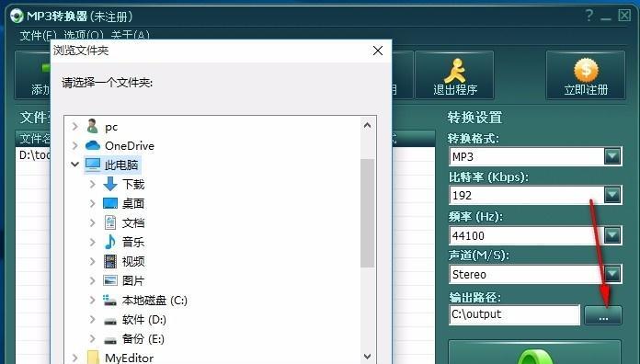Click the folder tree scroll up arrow
The width and height of the screenshot is (640, 364).
(x=367, y=125)
